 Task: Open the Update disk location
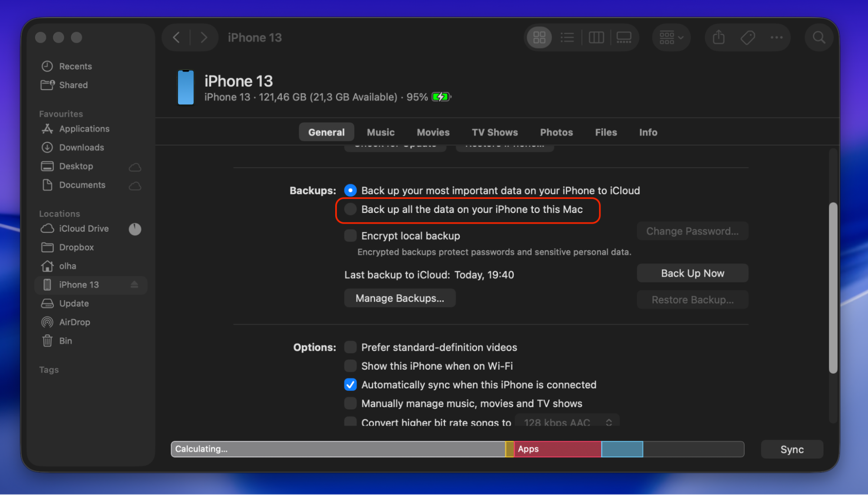click(91, 304)
